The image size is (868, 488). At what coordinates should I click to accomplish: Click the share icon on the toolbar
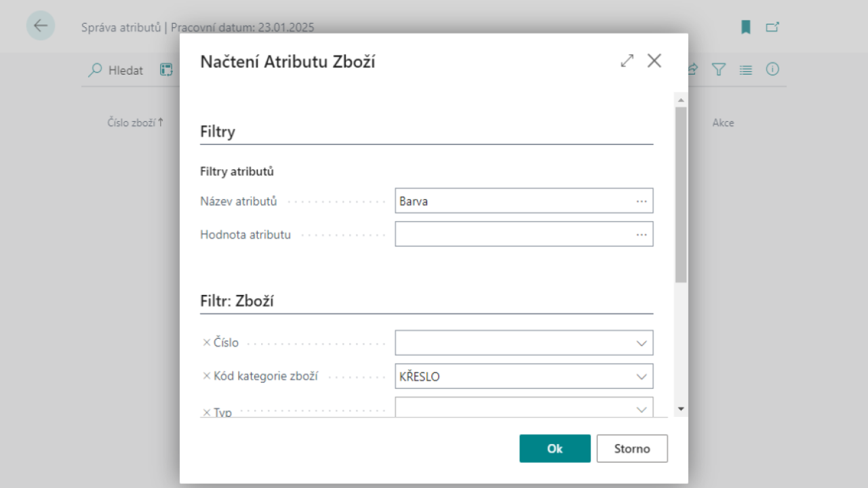tap(691, 69)
